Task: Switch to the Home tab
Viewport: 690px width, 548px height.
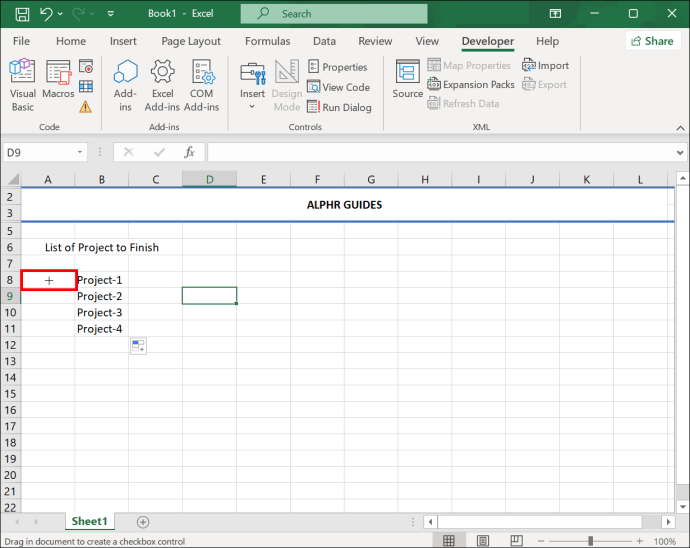Action: coord(71,41)
